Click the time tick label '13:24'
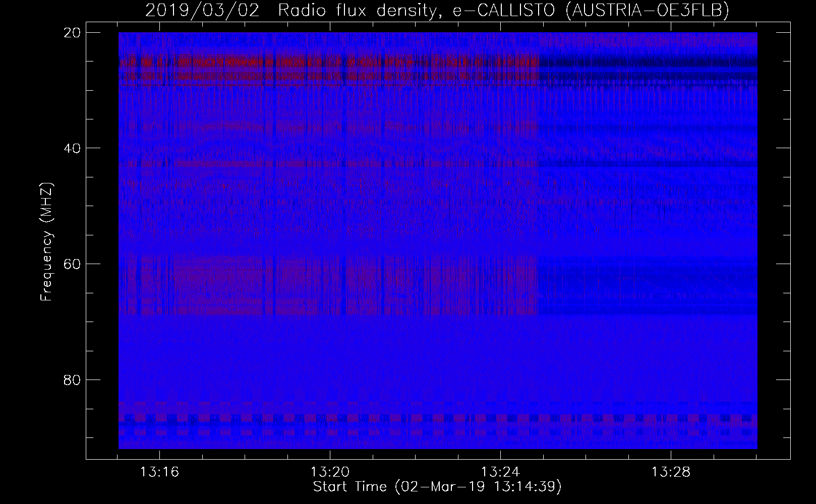 click(x=500, y=472)
